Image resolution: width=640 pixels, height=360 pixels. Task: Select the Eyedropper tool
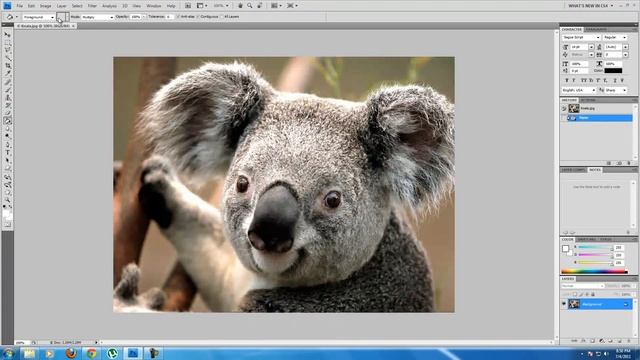pos(7,73)
